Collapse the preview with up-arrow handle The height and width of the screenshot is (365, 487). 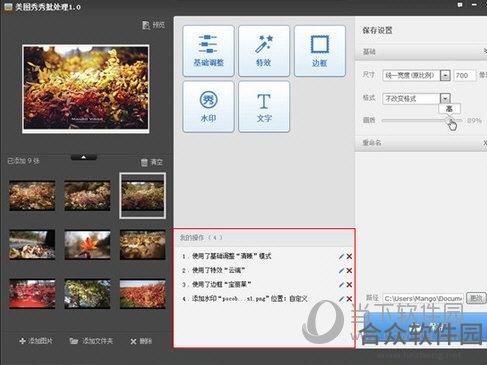coord(84,157)
